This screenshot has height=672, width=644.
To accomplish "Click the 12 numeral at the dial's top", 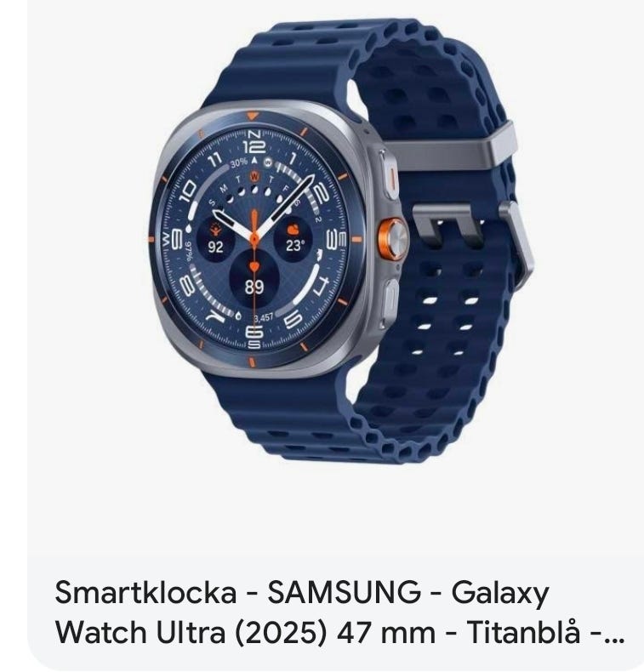I will 254,147.
